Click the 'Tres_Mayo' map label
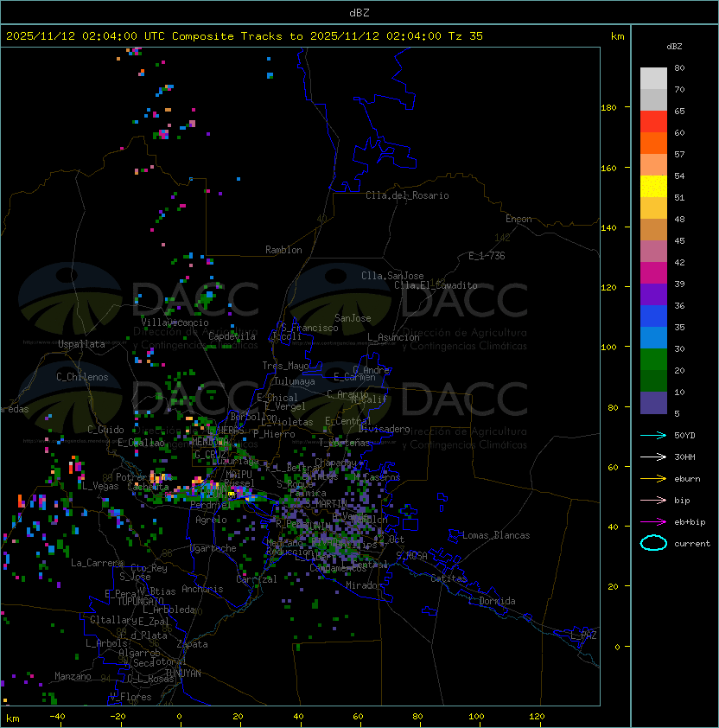 [285, 366]
